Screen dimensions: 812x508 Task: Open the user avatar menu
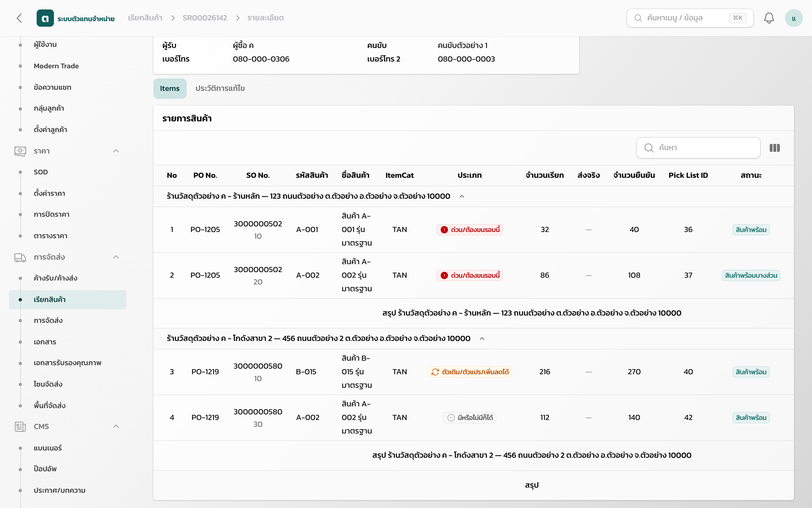tap(794, 18)
